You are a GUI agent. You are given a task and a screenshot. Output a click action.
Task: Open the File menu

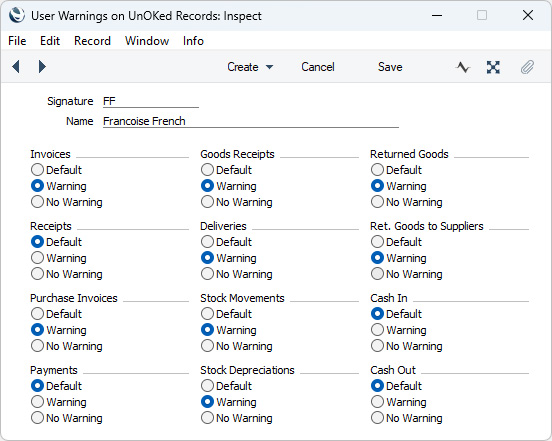click(17, 41)
